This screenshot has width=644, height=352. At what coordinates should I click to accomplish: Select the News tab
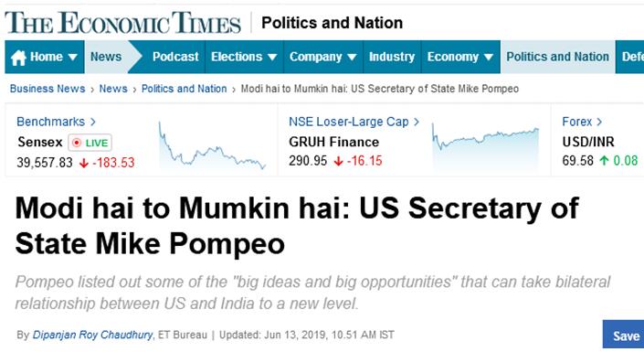tap(106, 57)
